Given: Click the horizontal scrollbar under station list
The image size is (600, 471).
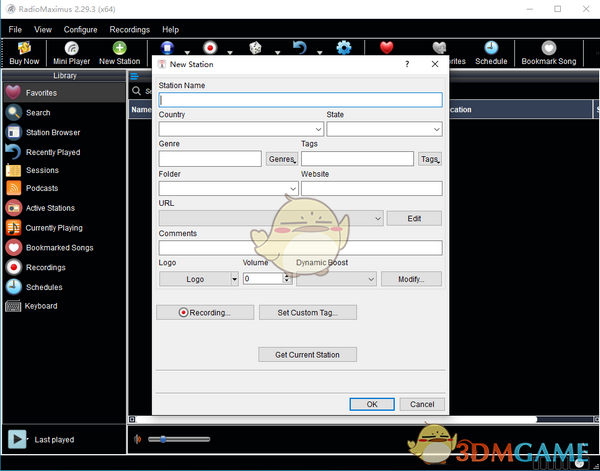Looking at the screenshot, I should click(x=336, y=420).
